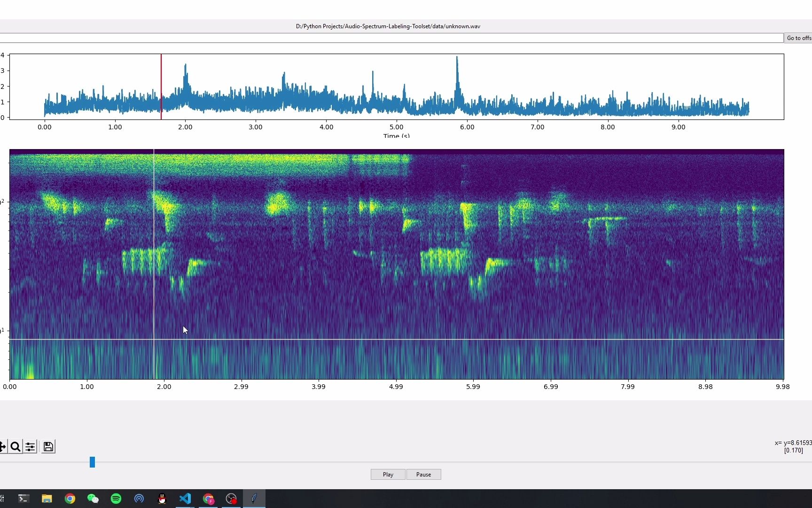Launch Spotify from the taskbar
This screenshot has height=508, width=812.
pos(116,499)
